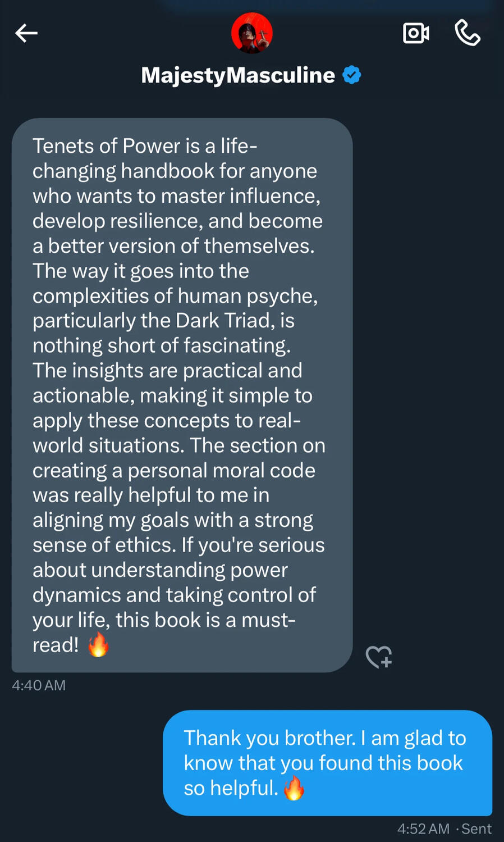Screen dimensions: 504x842
Task: Click "Tenets of Power" in the message
Action: (x=107, y=146)
